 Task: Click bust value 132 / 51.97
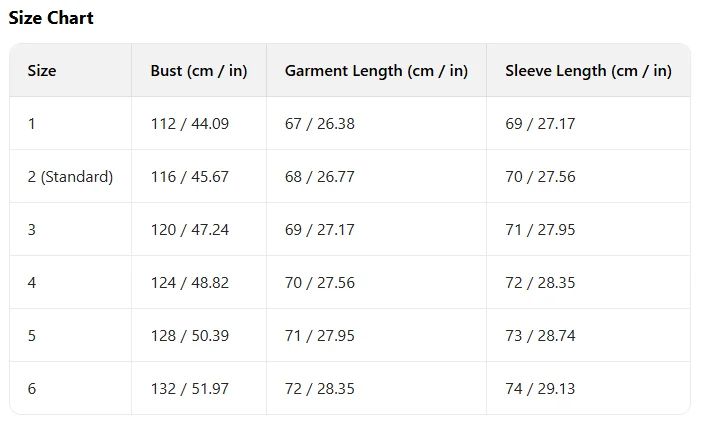[189, 389]
